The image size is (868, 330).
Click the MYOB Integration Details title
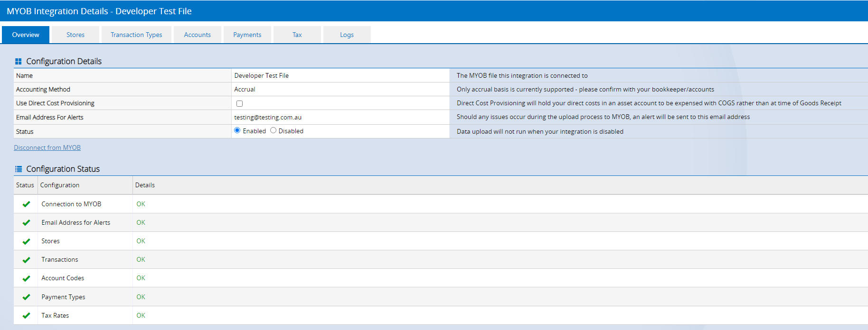click(x=99, y=11)
